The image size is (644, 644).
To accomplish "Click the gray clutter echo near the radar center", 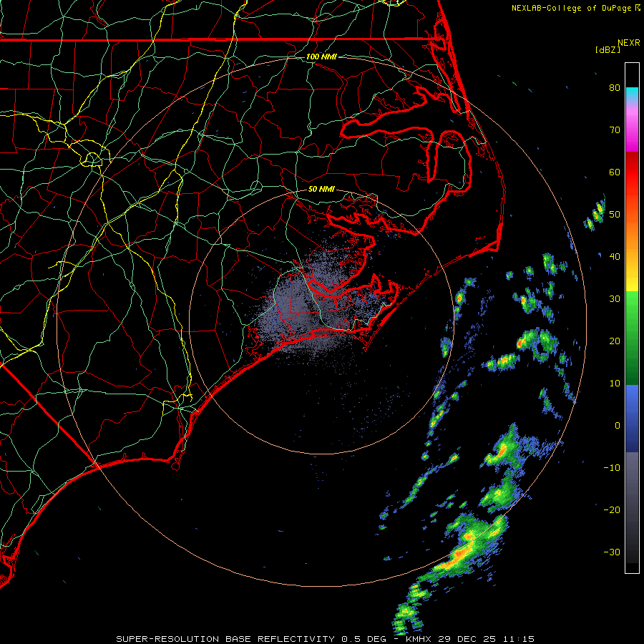I will point(312,304).
